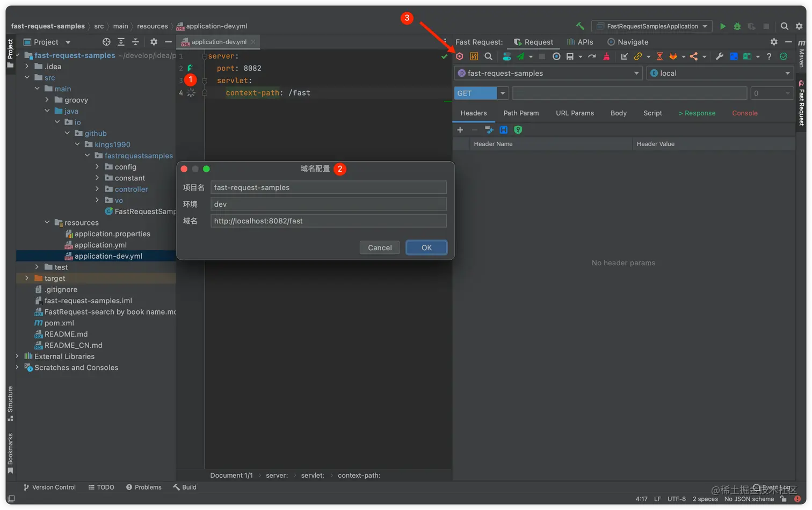Expand the controller package

click(x=97, y=189)
